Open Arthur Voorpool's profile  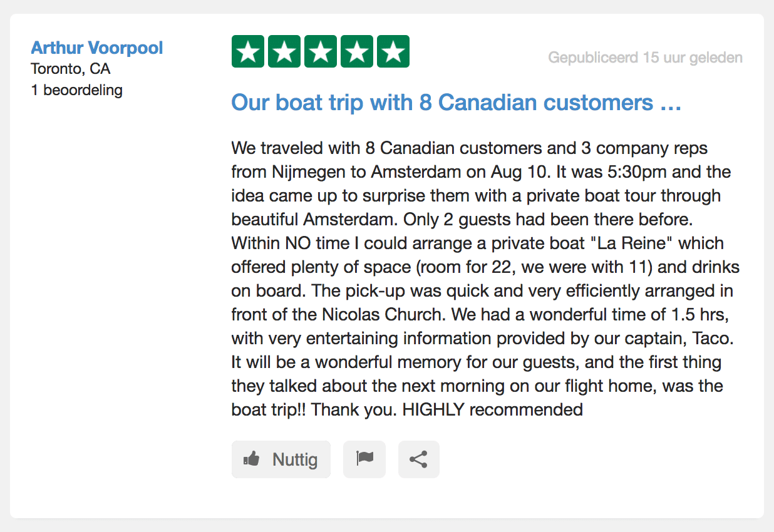click(97, 48)
